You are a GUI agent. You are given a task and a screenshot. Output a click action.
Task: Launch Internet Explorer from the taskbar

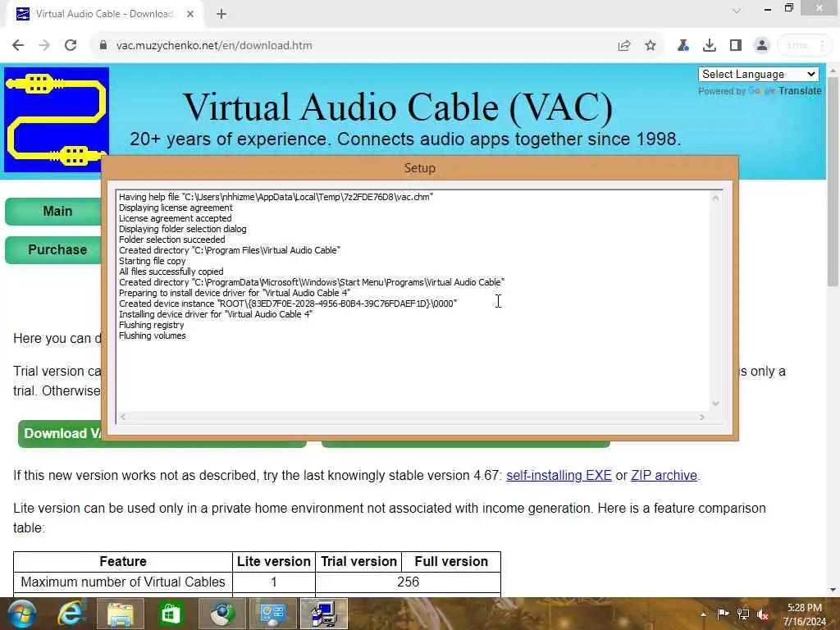[x=71, y=614]
